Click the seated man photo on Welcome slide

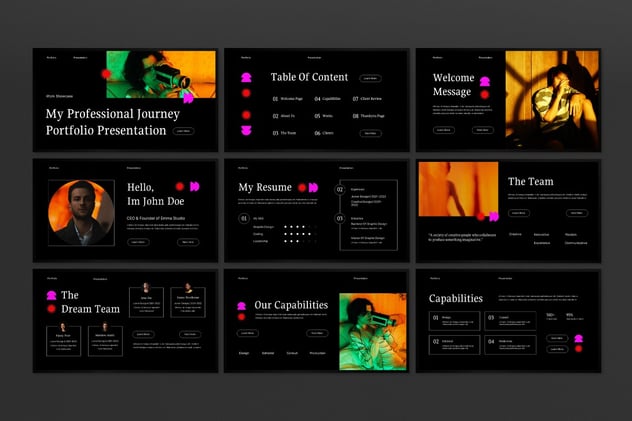(x=553, y=100)
